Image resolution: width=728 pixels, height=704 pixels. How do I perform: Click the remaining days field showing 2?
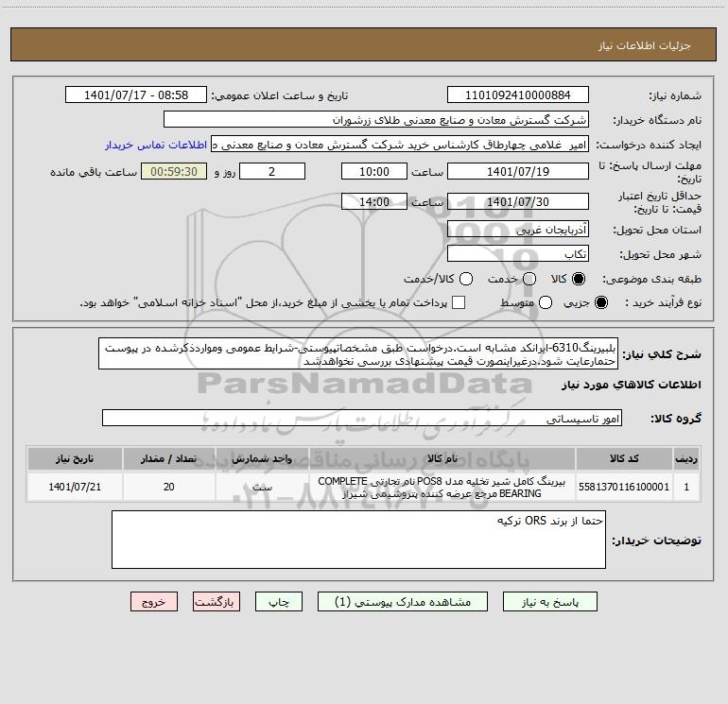(272, 171)
